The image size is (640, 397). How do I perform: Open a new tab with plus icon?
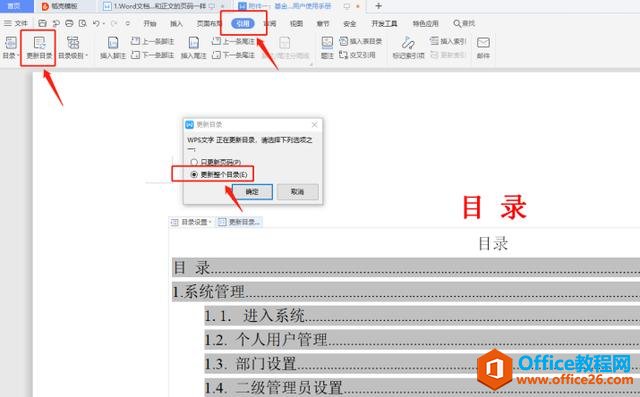click(x=378, y=6)
